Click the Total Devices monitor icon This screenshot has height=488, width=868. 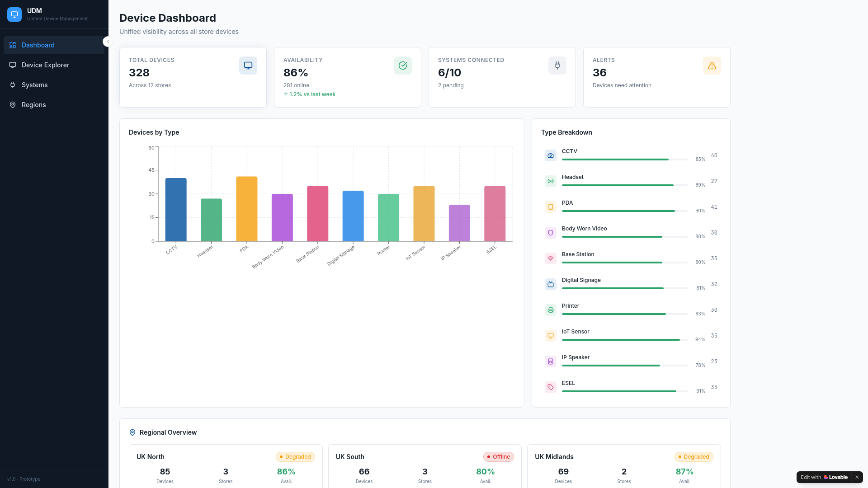click(x=248, y=66)
